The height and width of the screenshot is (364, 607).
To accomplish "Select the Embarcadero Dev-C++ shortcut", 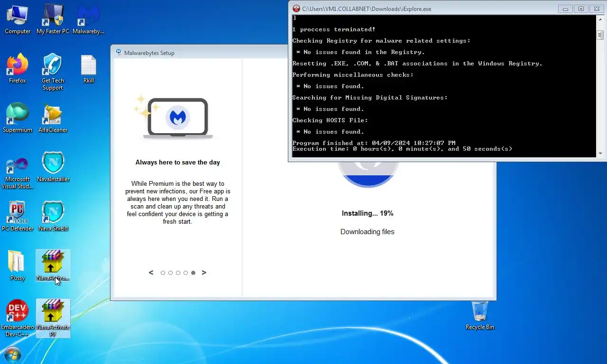I will [x=18, y=318].
